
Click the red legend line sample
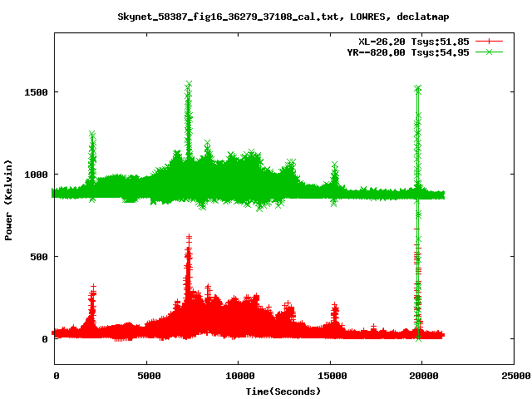(489, 42)
